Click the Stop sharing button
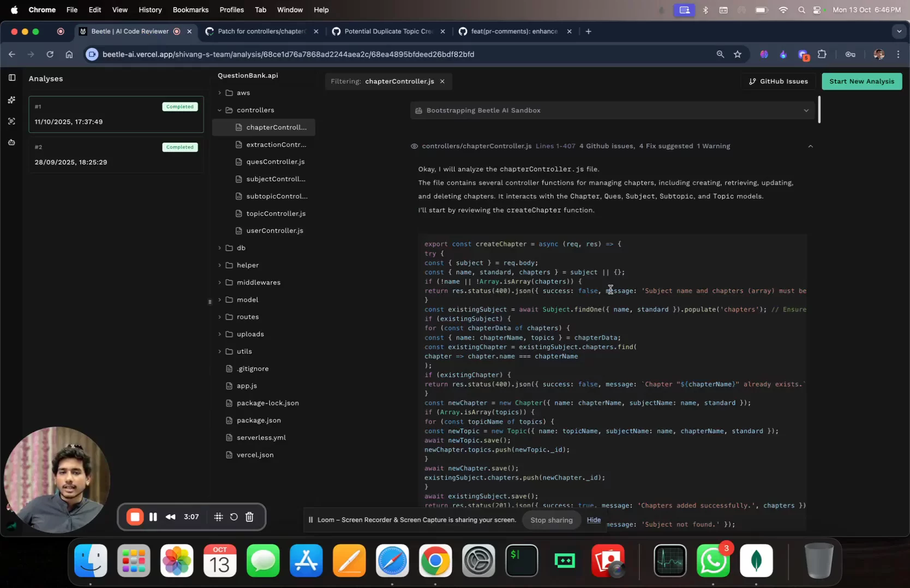 (x=551, y=520)
